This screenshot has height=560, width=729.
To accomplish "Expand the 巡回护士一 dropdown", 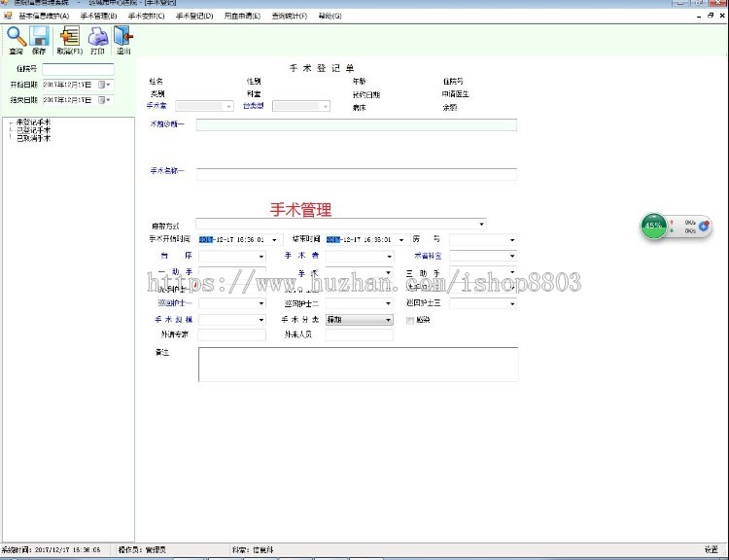I will (260, 303).
